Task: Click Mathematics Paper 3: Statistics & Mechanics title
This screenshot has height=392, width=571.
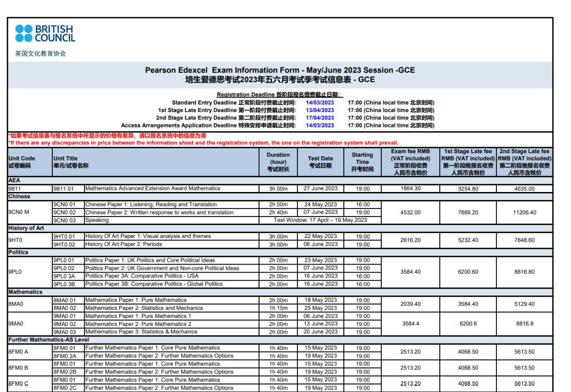Action: [141, 332]
